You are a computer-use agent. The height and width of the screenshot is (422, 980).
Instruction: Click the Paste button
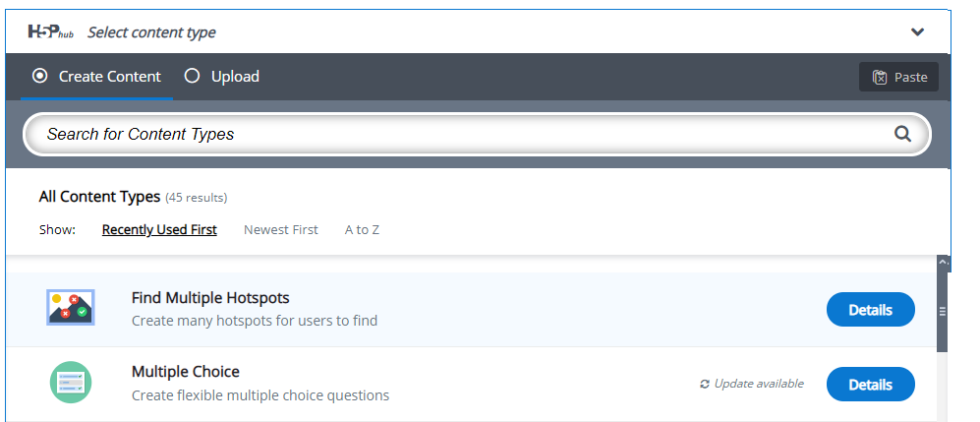pyautogui.click(x=898, y=77)
